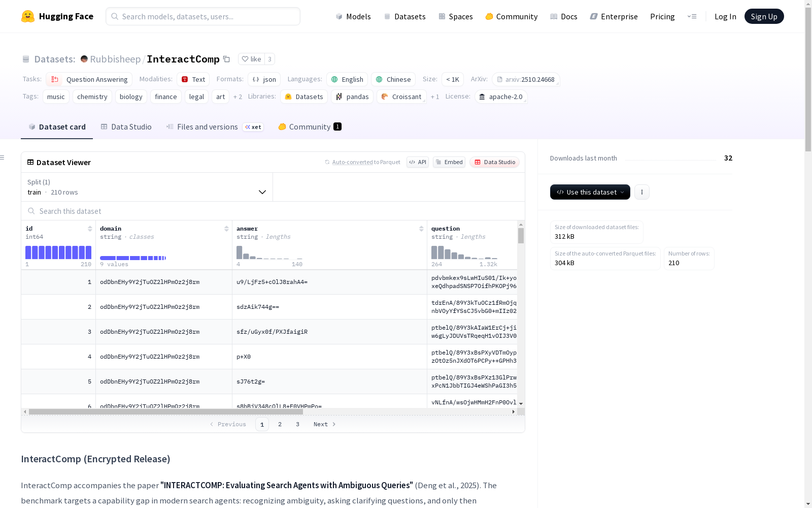Focus the Search this dataset field
The image size is (812, 508).
pos(273,211)
